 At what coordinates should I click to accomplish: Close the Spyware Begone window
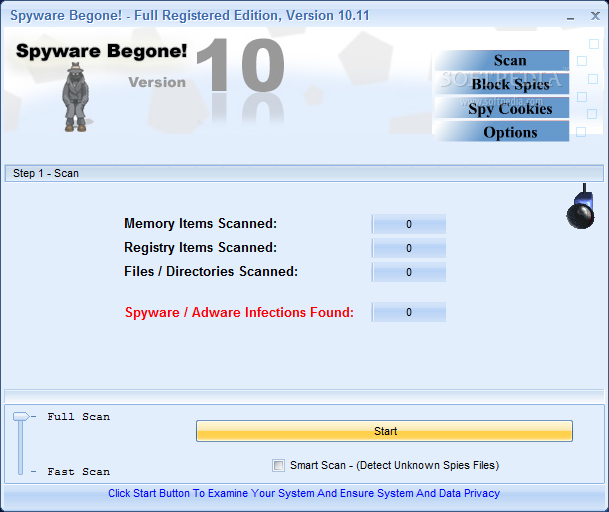pos(595,16)
